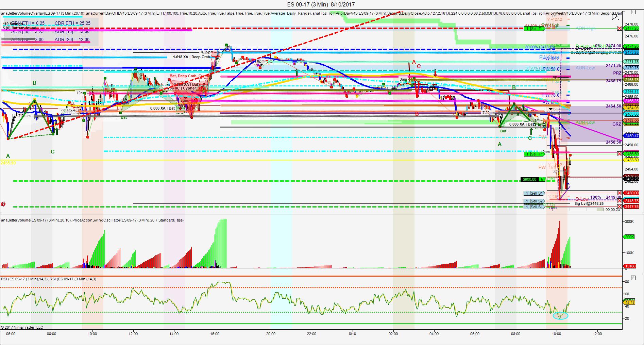Click the PRZ zone label
644x345 pixels.
pyautogui.click(x=617, y=73)
